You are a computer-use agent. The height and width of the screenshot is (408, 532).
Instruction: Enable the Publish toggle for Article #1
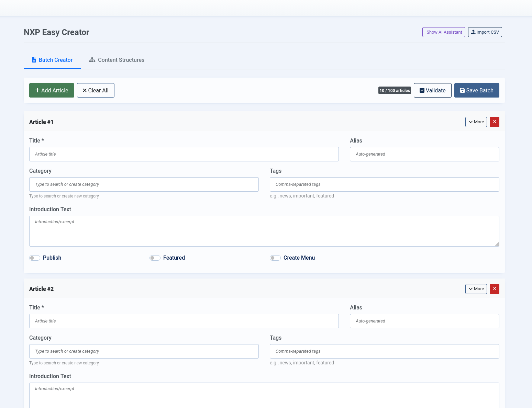pyautogui.click(x=34, y=258)
